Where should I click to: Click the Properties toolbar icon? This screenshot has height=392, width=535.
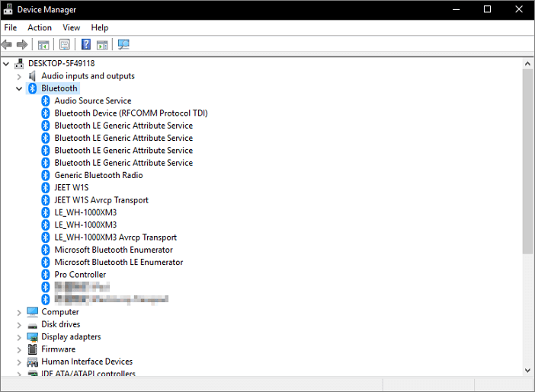click(65, 44)
